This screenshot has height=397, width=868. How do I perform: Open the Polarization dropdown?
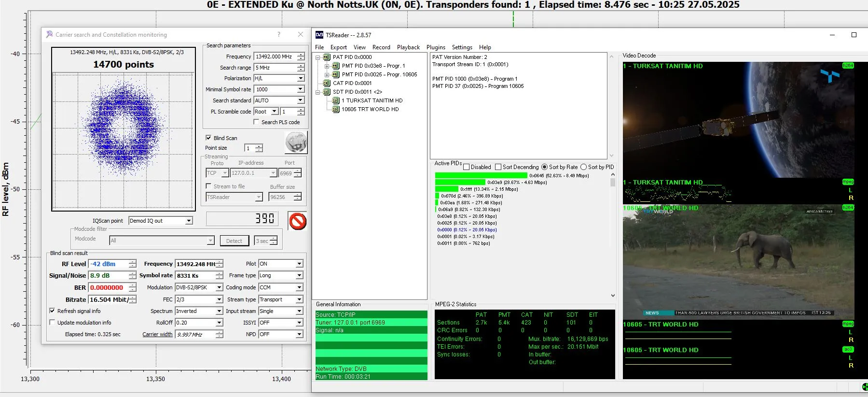[301, 78]
